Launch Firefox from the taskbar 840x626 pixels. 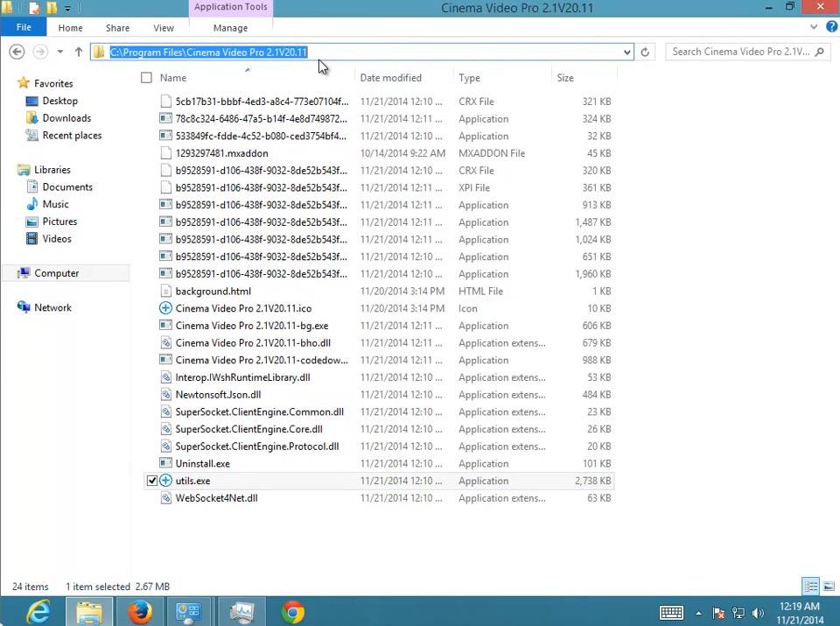[x=139, y=611]
